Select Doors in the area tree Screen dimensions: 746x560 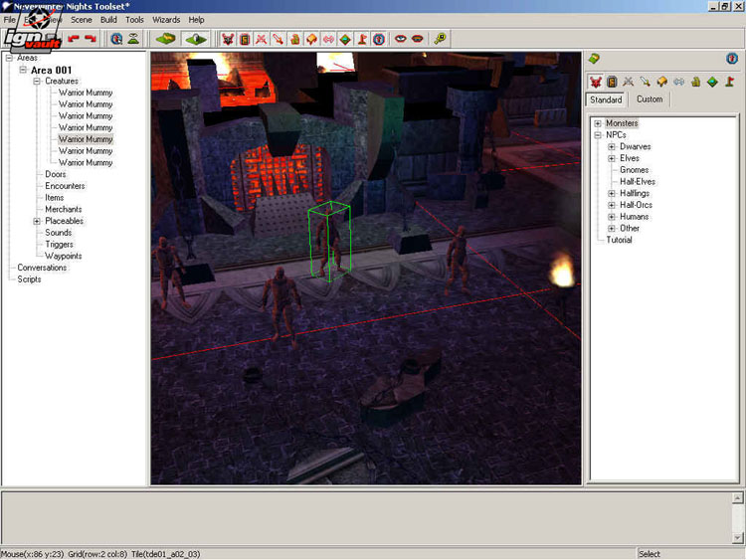coord(55,174)
